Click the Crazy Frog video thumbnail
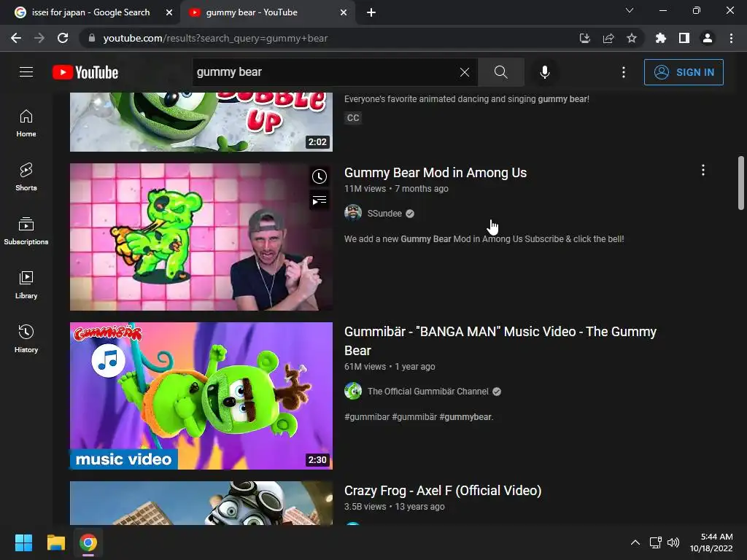This screenshot has width=747, height=560. [201, 503]
